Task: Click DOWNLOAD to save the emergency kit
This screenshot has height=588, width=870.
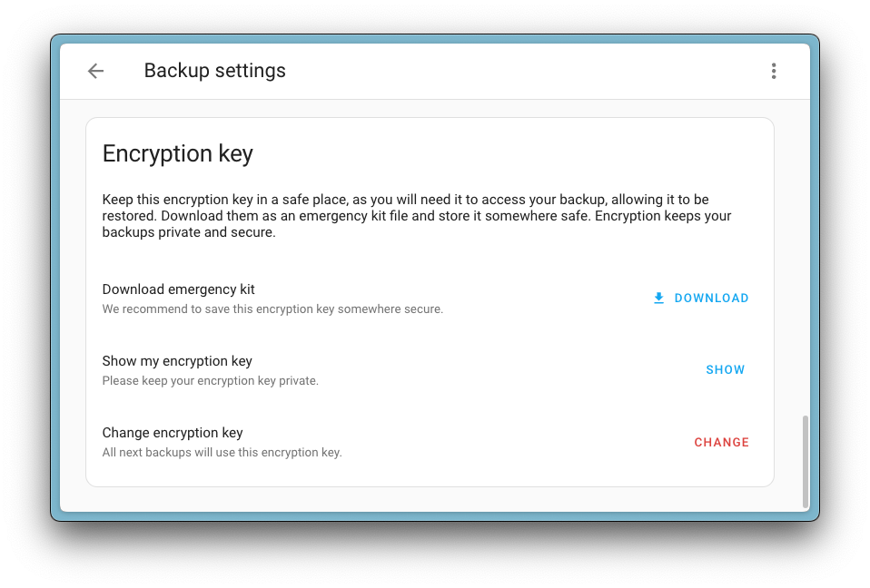Action: pos(711,298)
